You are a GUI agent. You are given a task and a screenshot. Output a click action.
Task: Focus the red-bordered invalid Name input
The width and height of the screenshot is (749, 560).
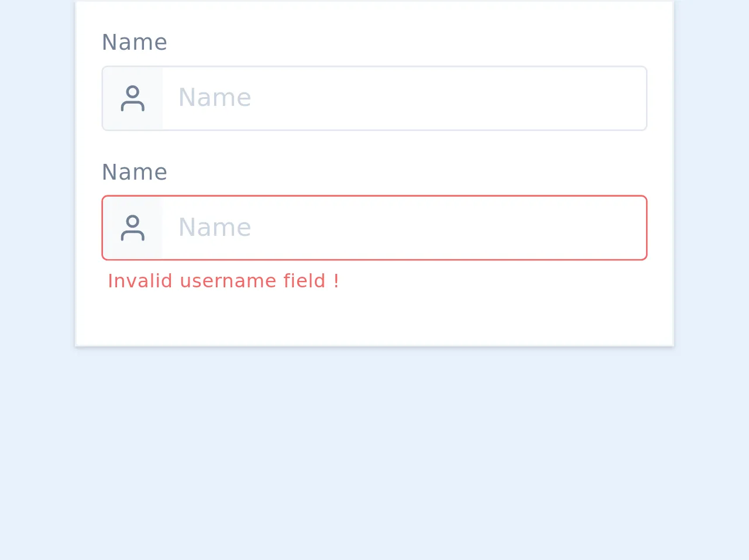click(404, 228)
